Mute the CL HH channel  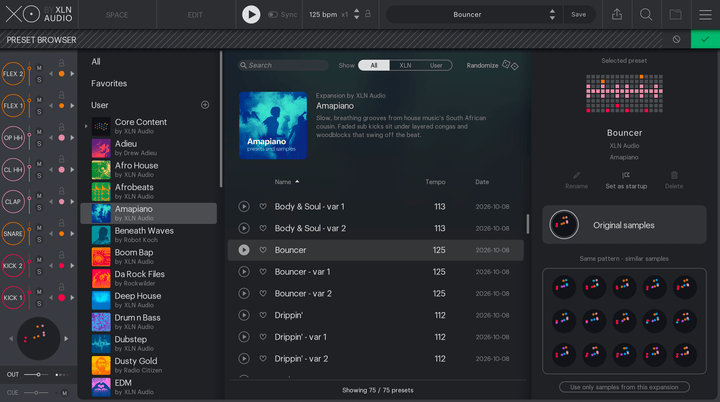pos(39,164)
